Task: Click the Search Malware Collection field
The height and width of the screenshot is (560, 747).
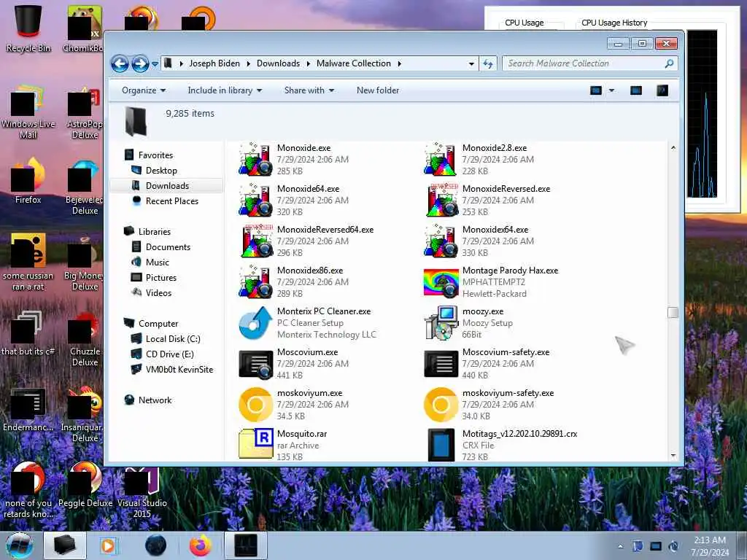Action: click(589, 63)
